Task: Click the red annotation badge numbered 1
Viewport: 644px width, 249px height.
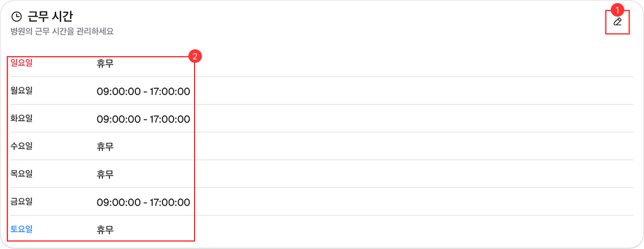Action: click(619, 10)
